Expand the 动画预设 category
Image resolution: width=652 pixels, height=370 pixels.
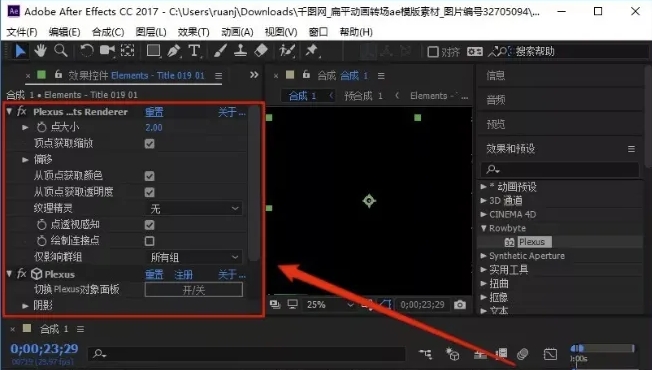[x=484, y=187]
